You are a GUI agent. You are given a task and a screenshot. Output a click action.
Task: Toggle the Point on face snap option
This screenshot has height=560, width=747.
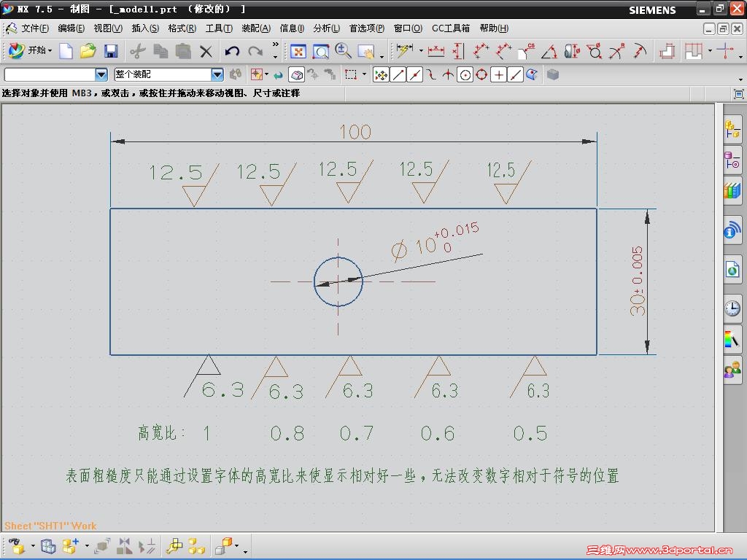532,75
